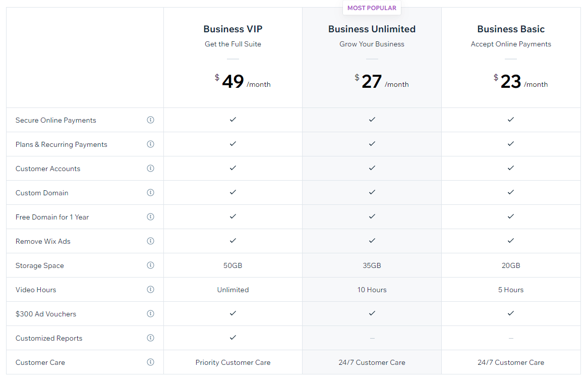This screenshot has width=588, height=382.
Task: Click Business VIP Customized Reports checkmark
Action: click(x=233, y=338)
